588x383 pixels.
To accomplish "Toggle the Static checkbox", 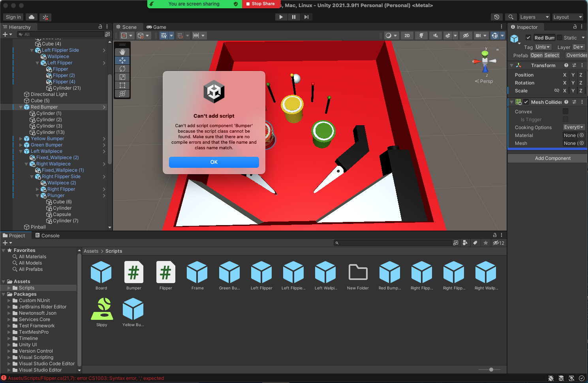I will coord(560,38).
